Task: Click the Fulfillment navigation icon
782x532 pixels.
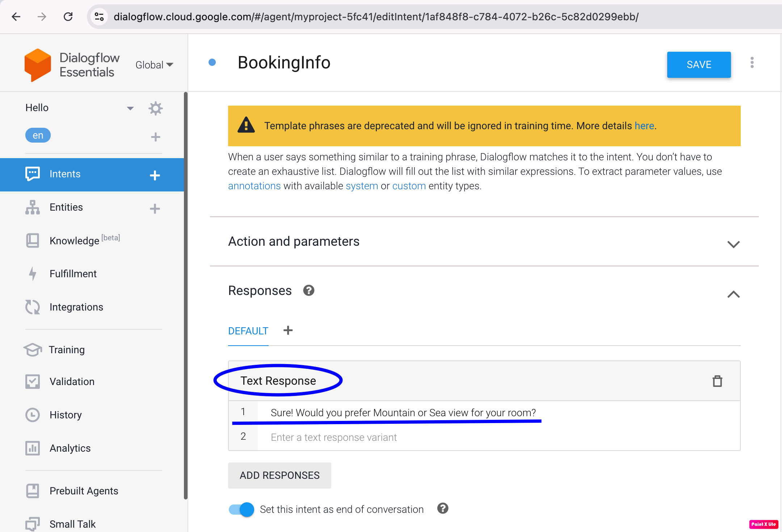Action: (32, 274)
